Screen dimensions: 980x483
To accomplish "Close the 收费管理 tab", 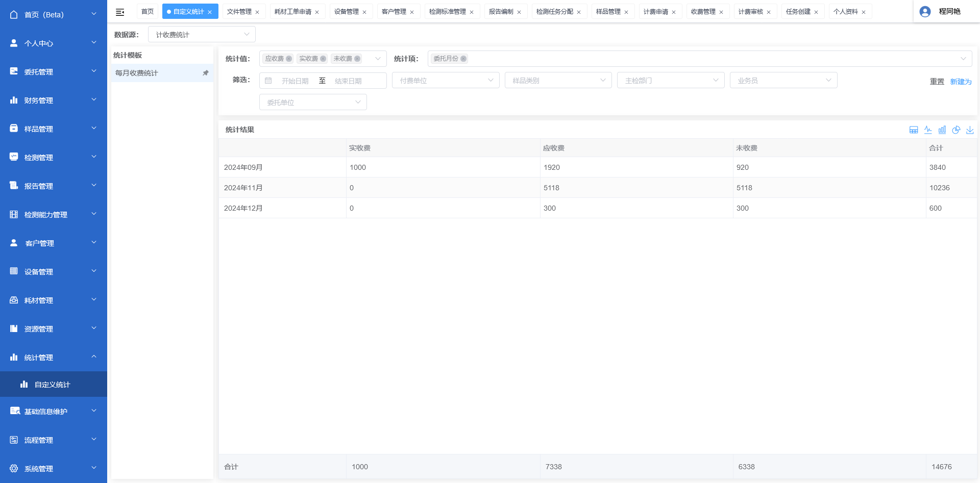I will tap(721, 12).
